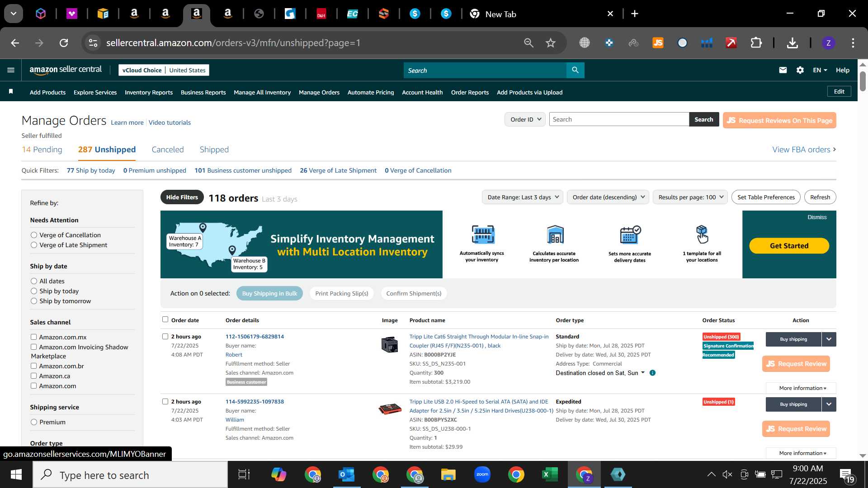Screen dimensions: 868x488
Task: Click the order search input field
Action: [619, 119]
